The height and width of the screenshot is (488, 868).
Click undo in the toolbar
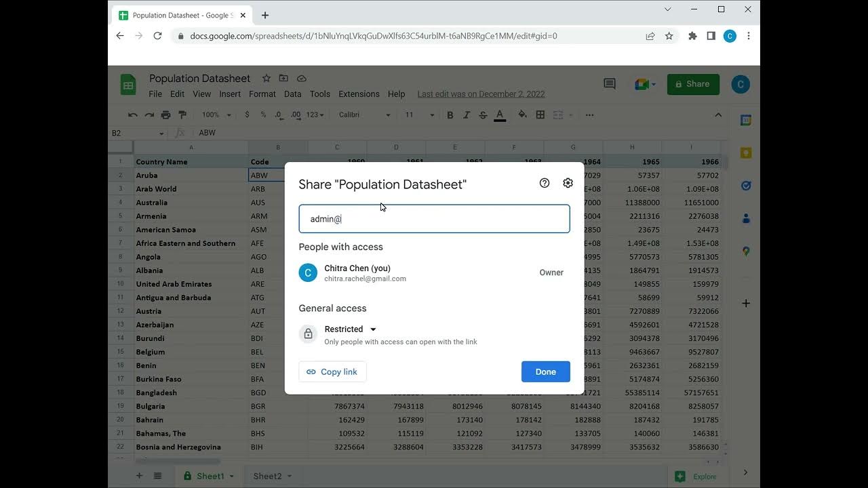(133, 115)
